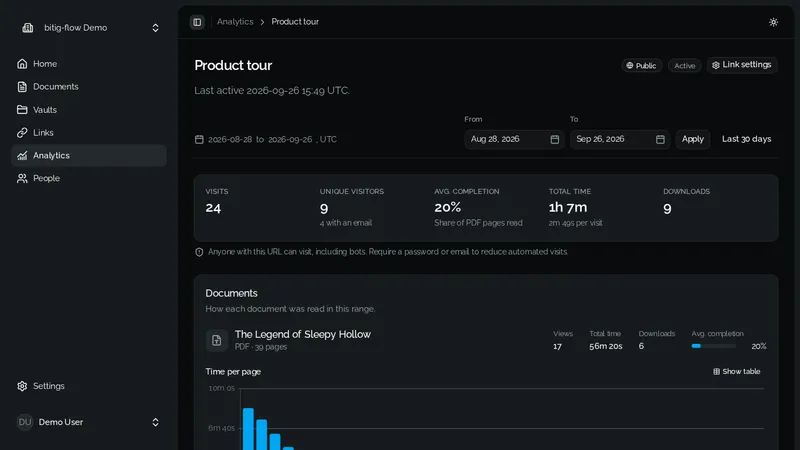Click the '2m 49s per visit' text
Image resolution: width=800 pixels, height=450 pixels.
[575, 223]
